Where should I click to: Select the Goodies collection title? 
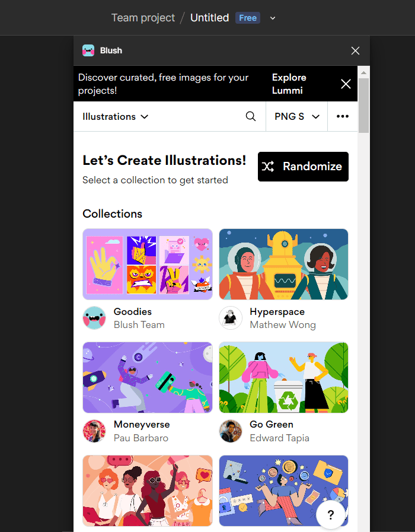tap(133, 311)
